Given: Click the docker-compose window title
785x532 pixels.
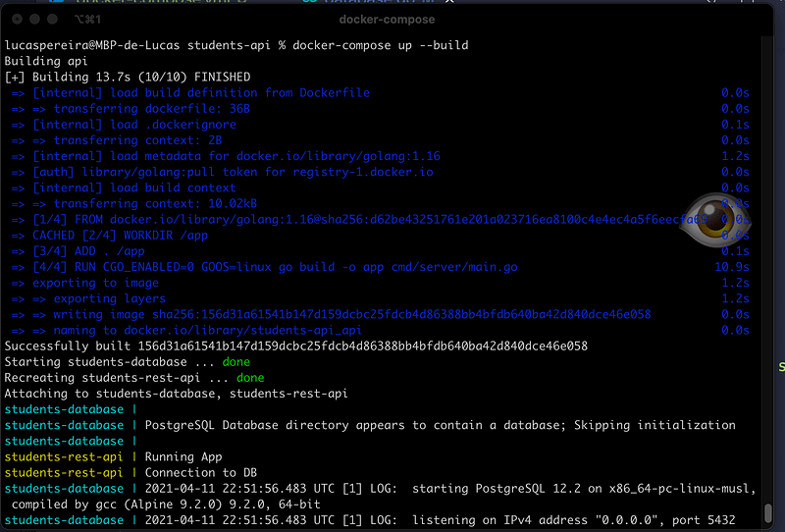Looking at the screenshot, I should tap(387, 20).
